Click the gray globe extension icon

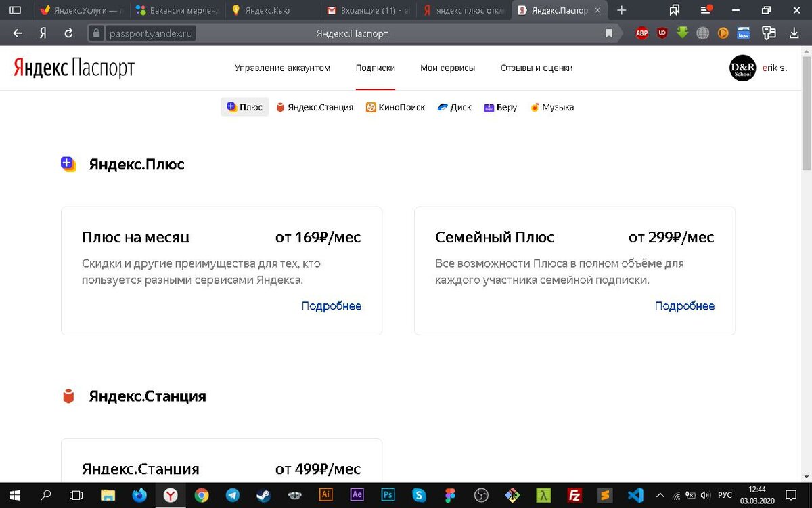pos(703,33)
